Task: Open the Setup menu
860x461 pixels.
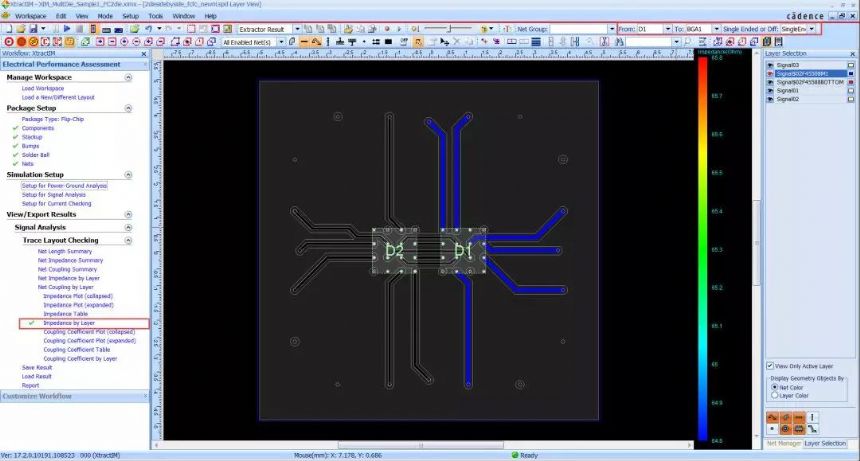Action: 131,16
